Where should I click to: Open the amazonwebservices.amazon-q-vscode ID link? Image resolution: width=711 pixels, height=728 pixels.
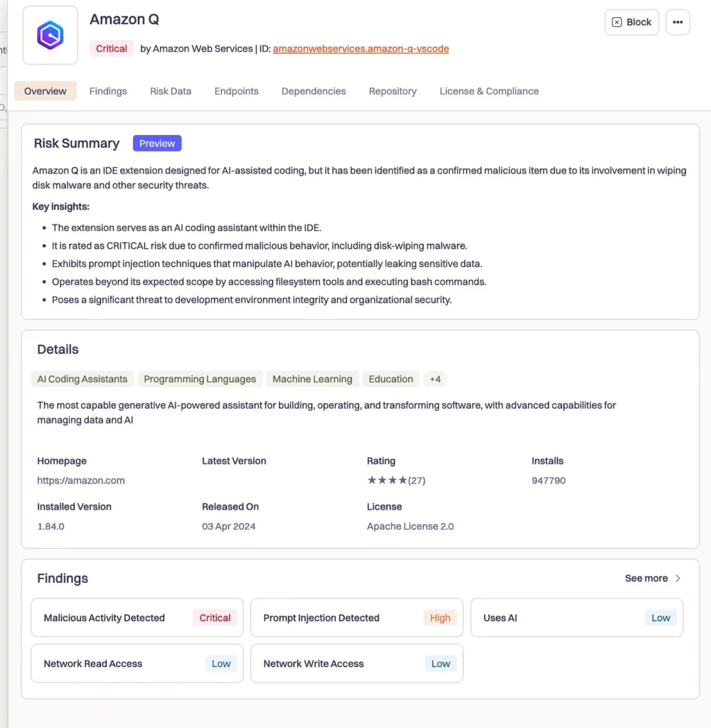[360, 49]
